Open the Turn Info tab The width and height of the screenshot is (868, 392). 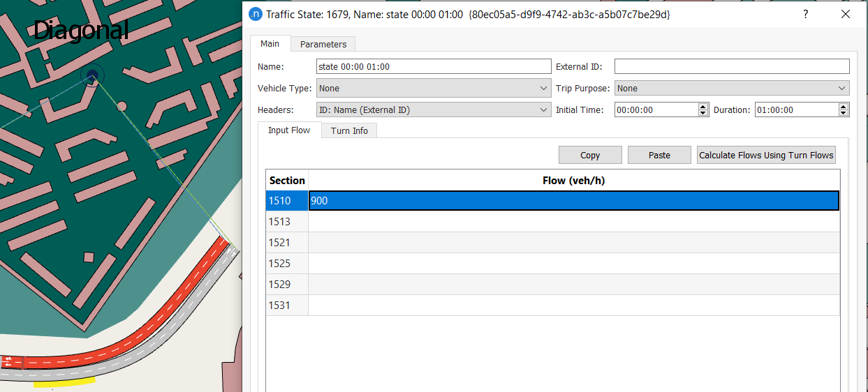349,130
